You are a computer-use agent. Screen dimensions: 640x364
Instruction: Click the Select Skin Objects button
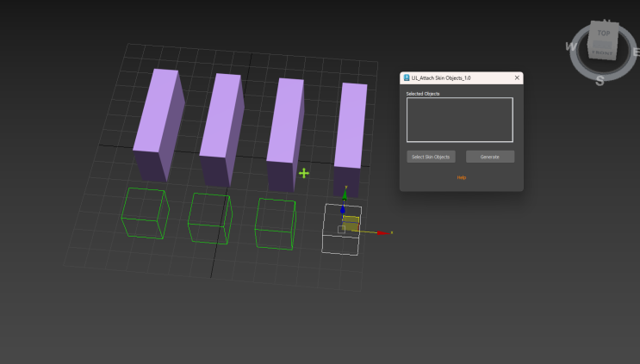431,157
